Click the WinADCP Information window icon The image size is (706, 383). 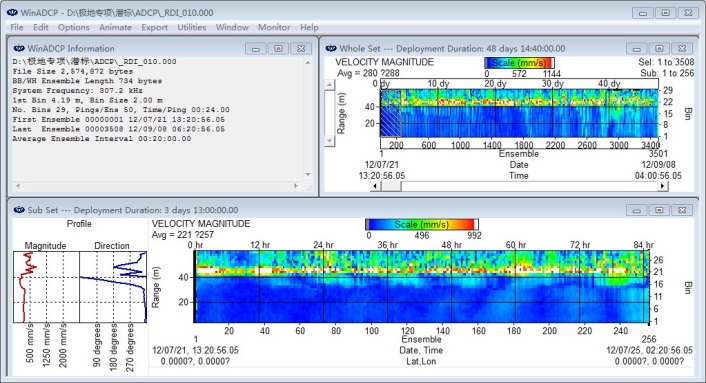tap(19, 48)
